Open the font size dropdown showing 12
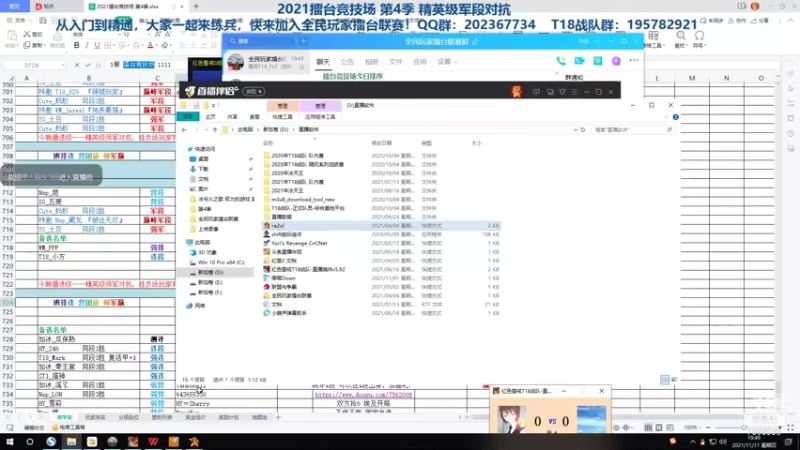The height and width of the screenshot is (450, 800). (x=146, y=34)
